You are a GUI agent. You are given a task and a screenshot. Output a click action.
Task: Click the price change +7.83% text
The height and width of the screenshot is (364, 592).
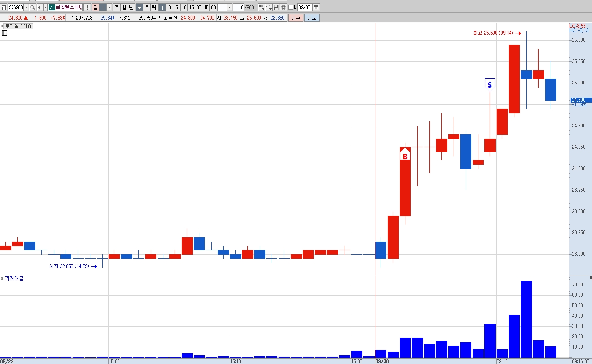pos(58,18)
